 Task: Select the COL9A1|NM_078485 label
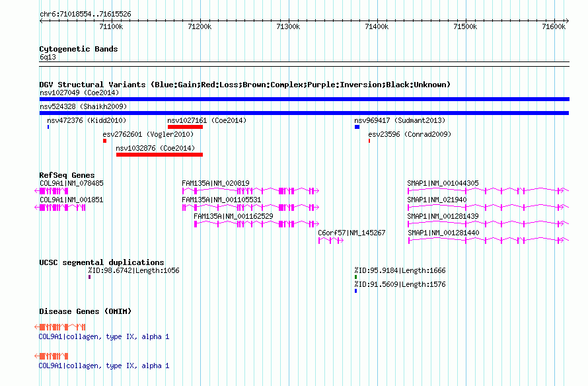(x=71, y=184)
